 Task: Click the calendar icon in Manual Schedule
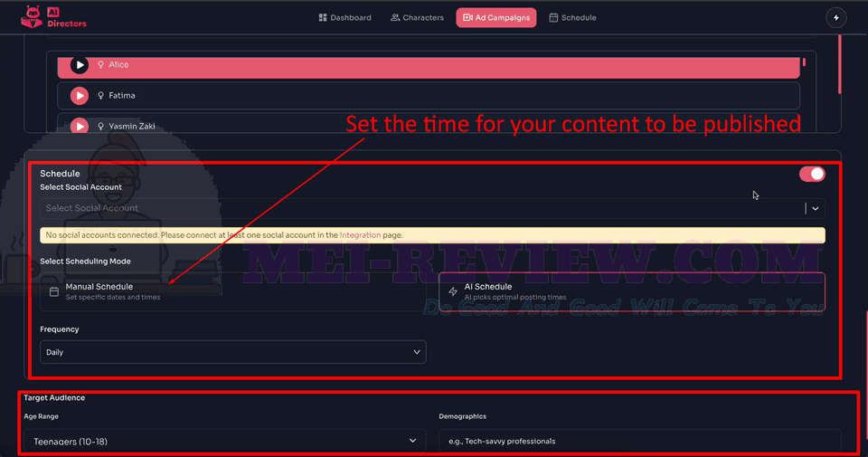pyautogui.click(x=53, y=292)
